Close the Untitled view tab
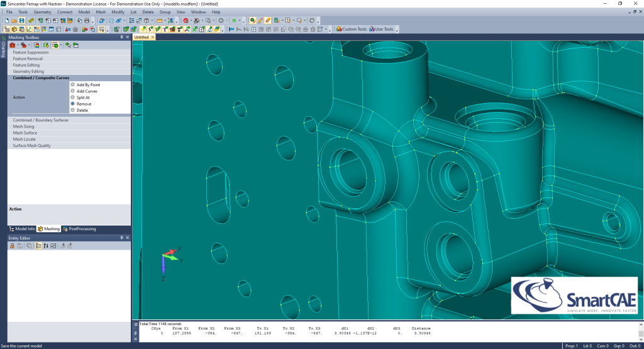 152,37
